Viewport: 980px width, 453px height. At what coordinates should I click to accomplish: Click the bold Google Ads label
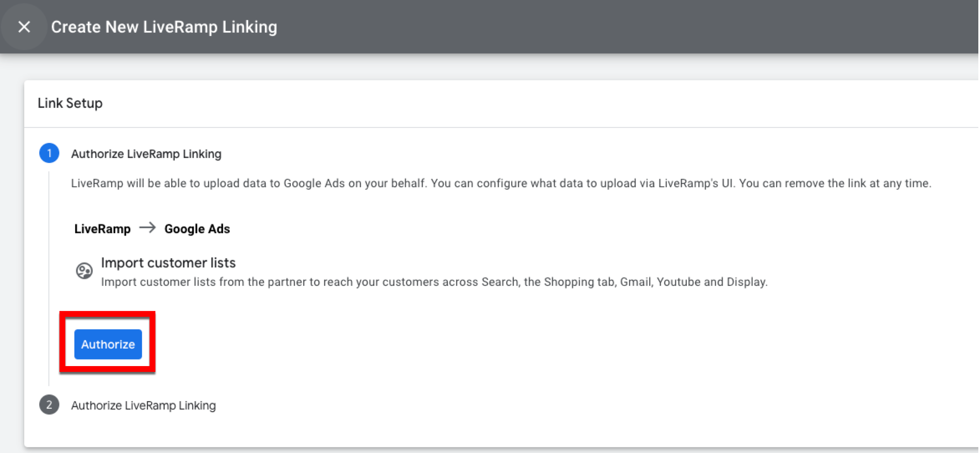click(197, 229)
